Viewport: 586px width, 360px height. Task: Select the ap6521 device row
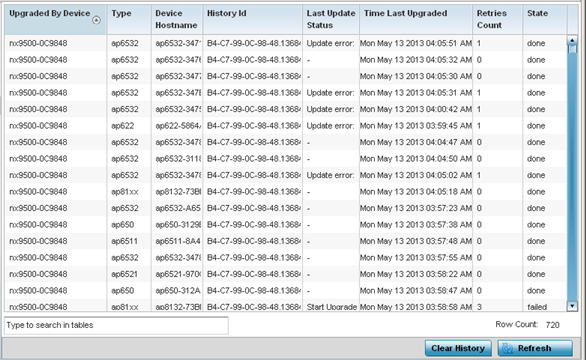pos(286,274)
